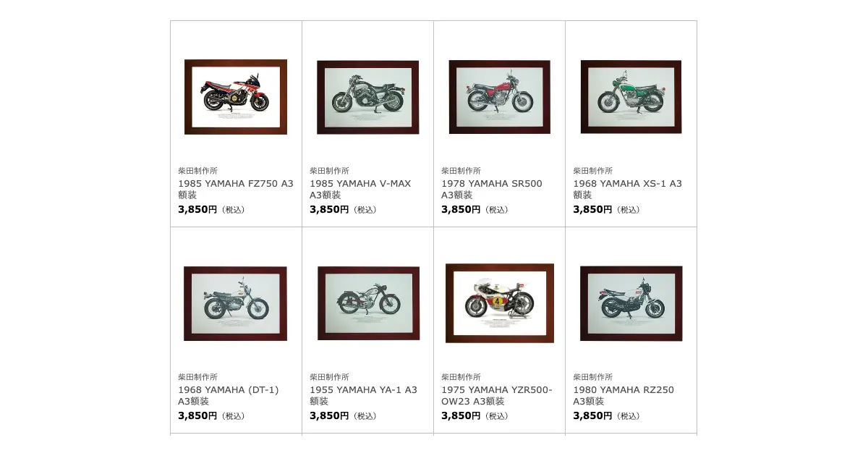Select the 1975 YZR500 racing bike image
Image resolution: width=868 pixels, height=456 pixels.
tap(500, 303)
